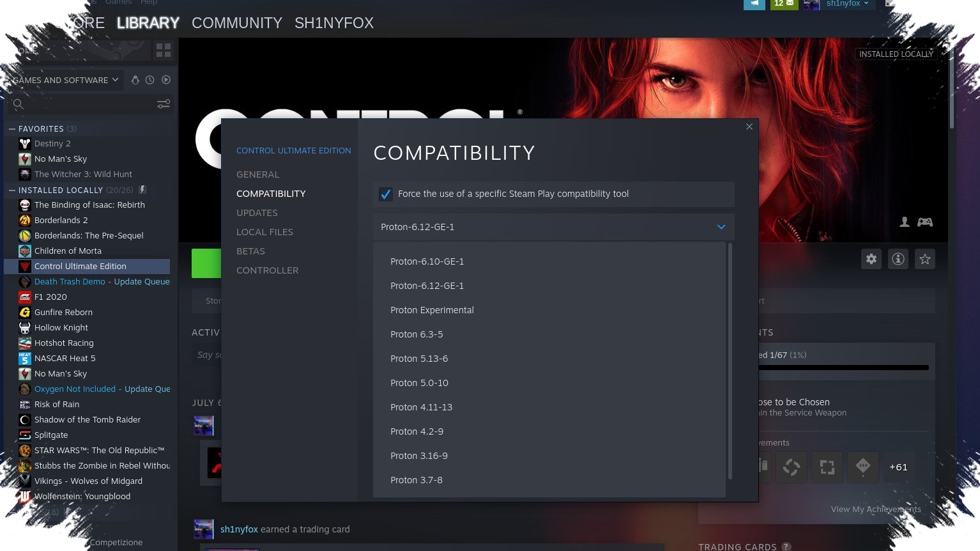The image size is (980, 551).
Task: Select Shadow of the Tomb Raider
Action: pos(88,420)
